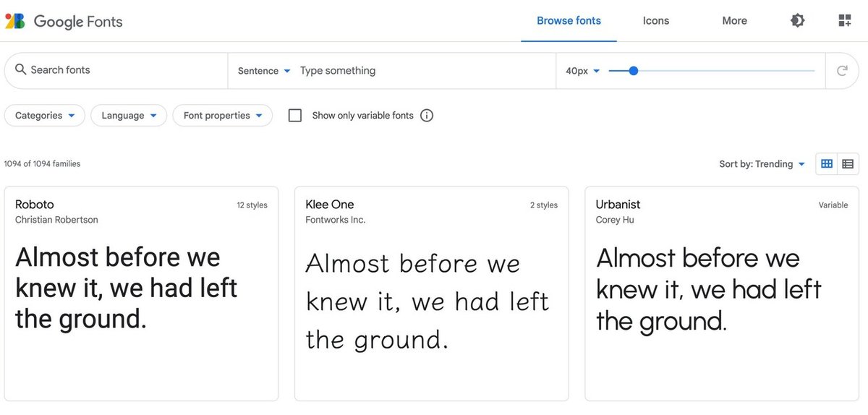Open the Font properties dropdown
This screenshot has height=415, width=868.
click(x=222, y=116)
